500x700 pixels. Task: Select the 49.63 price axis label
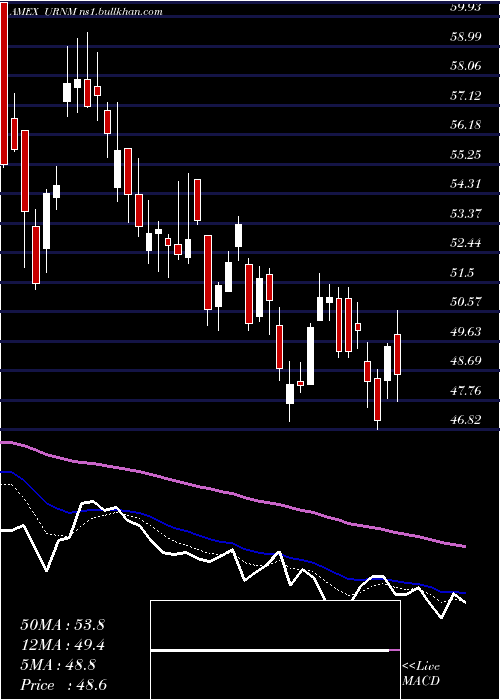[468, 331]
